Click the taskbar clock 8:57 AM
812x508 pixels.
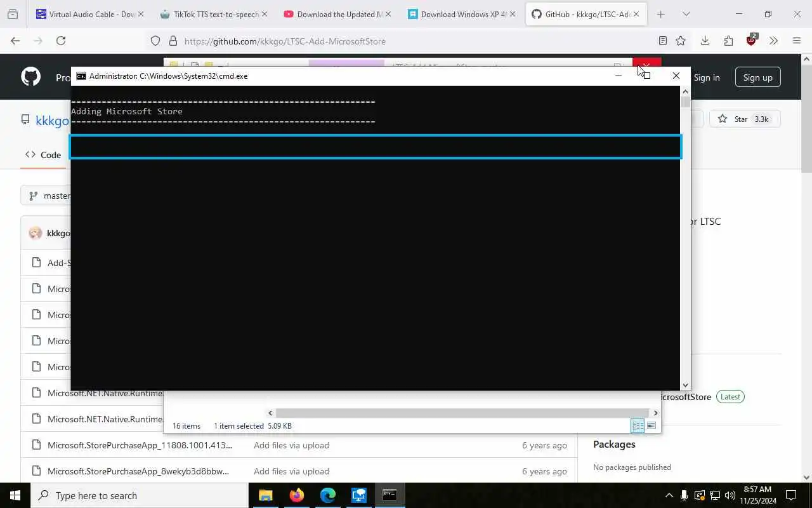(757, 490)
